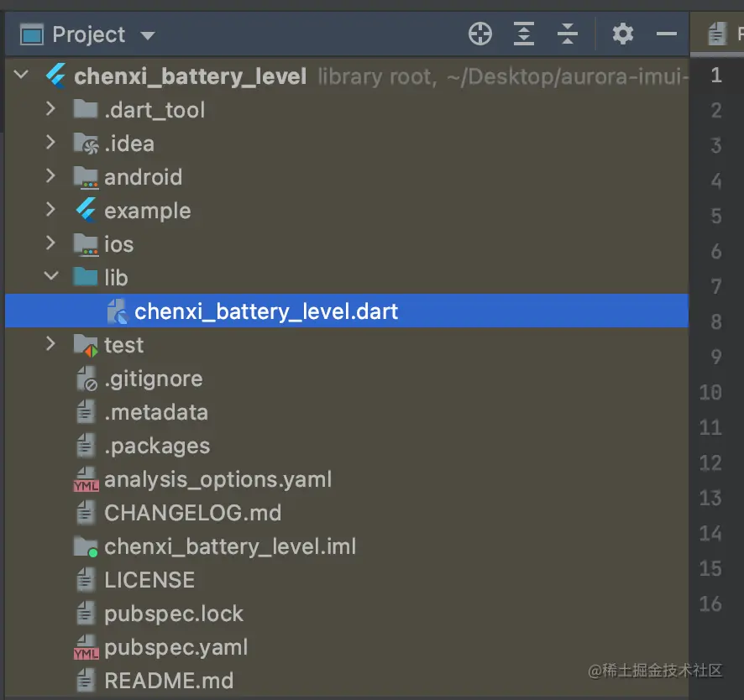Click line number 10 in the editor gutter
Image resolution: width=744 pixels, height=700 pixels.
tap(710, 392)
